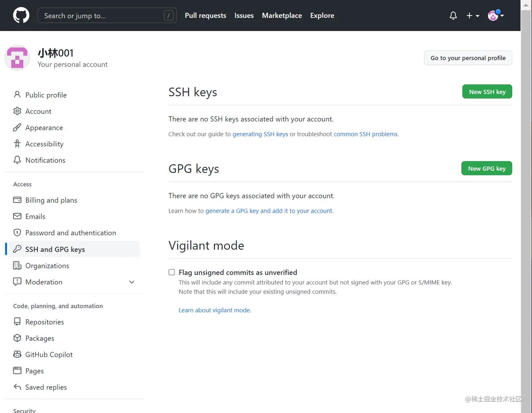Click the notifications bell in header
The height and width of the screenshot is (413, 532).
tap(453, 15)
